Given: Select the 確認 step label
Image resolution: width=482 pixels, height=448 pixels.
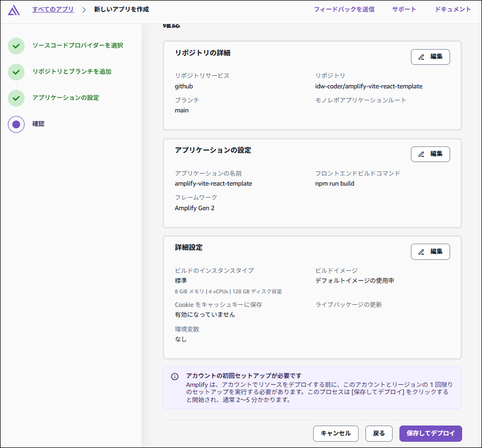Looking at the screenshot, I should 39,124.
